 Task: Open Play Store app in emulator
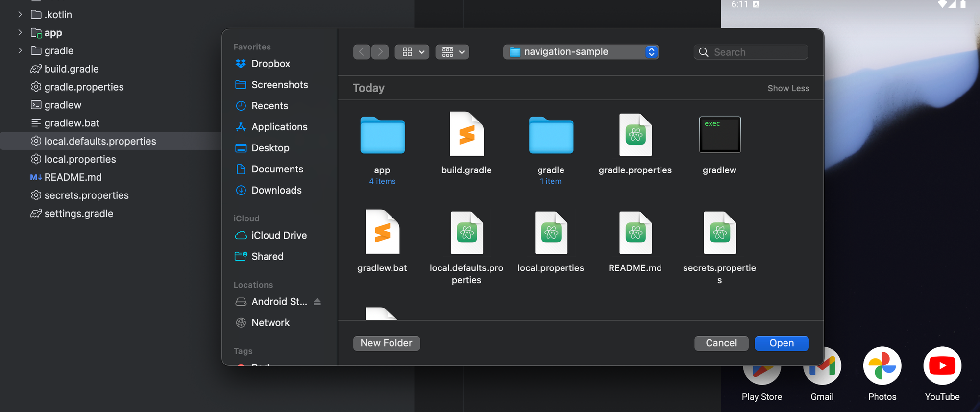762,375
